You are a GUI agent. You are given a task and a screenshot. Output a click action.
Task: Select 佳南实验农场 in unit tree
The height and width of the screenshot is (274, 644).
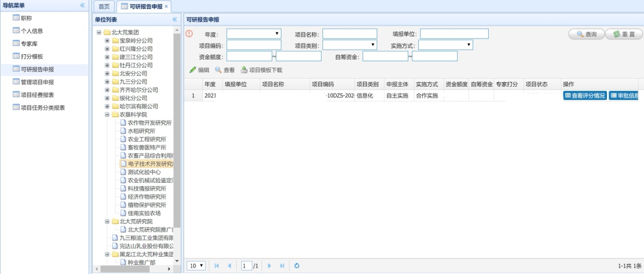[144, 213]
